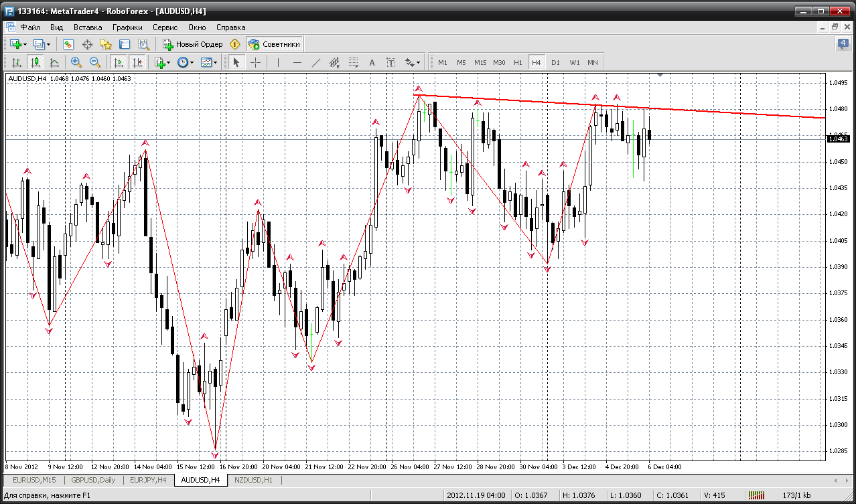Screen dimensions: 856x504
Task: Open the chat notification icon showing 4
Action: tap(843, 44)
